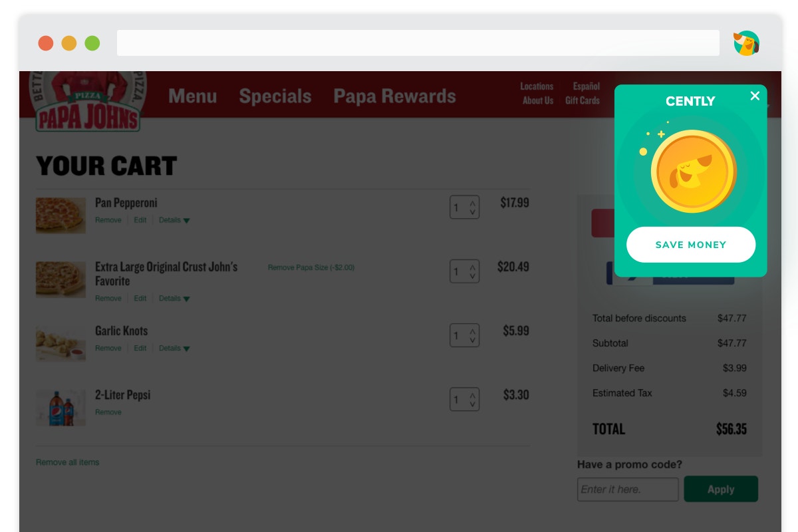Open the Menu navigation item
This screenshot has height=532, width=798.
click(192, 96)
